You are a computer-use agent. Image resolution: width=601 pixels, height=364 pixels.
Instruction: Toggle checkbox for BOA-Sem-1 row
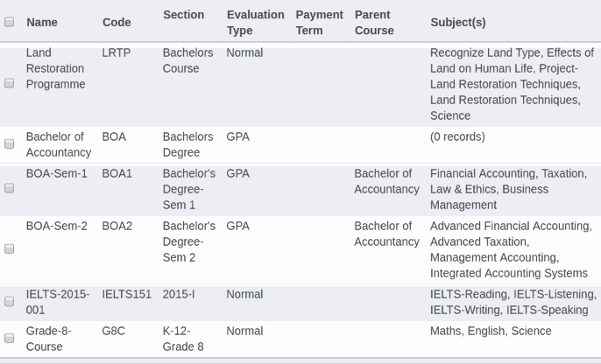[9, 188]
